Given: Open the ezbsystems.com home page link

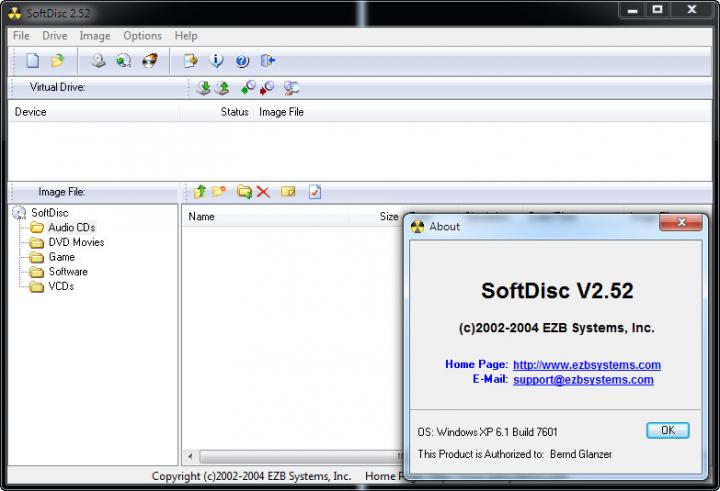Looking at the screenshot, I should (586, 365).
